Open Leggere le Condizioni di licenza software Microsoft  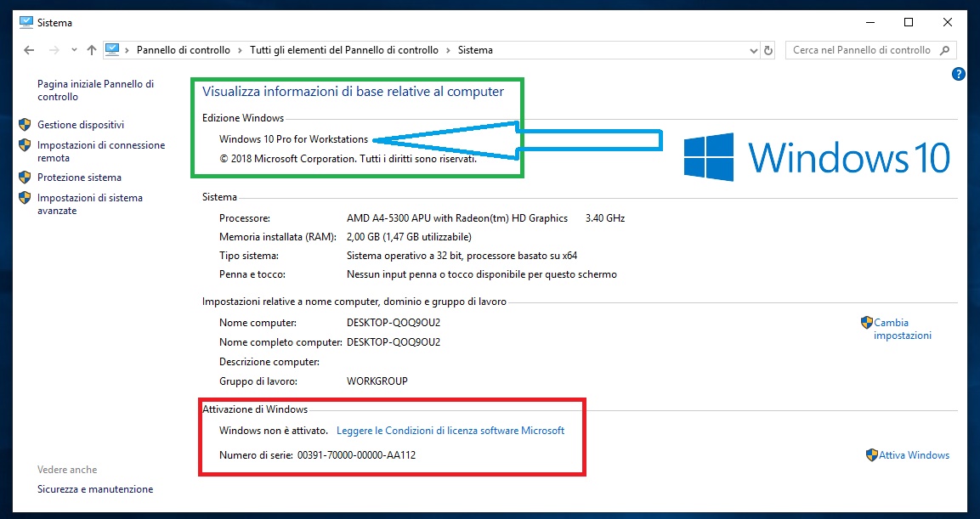[450, 431]
